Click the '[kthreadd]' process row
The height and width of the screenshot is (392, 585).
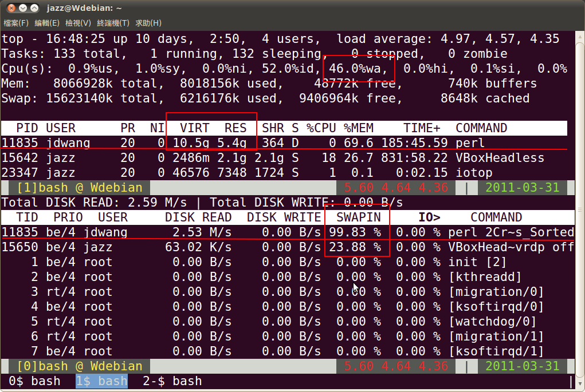(x=288, y=277)
